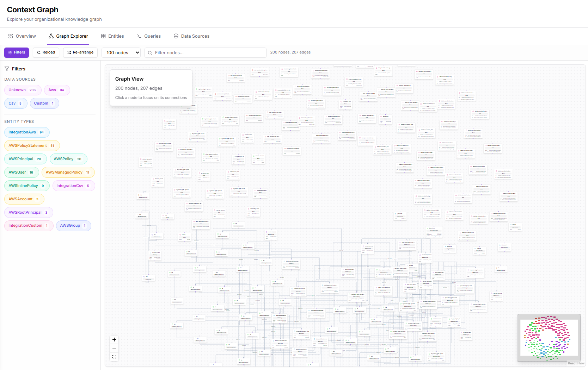Toggle the IntegrationAws entity filter

point(27,132)
